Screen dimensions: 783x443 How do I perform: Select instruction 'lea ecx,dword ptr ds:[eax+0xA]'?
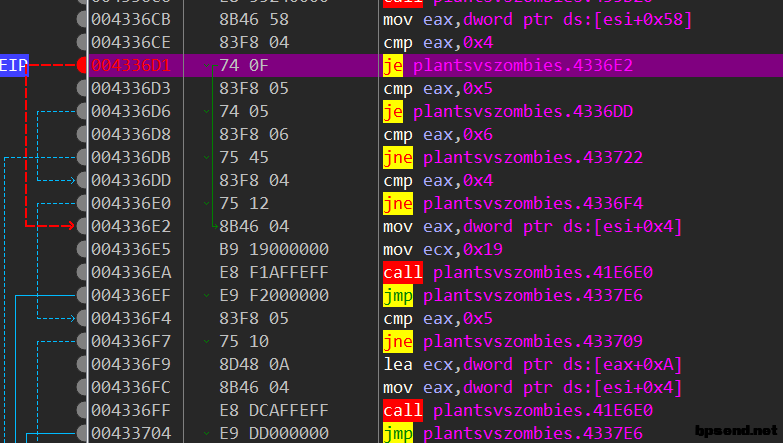[533, 364]
